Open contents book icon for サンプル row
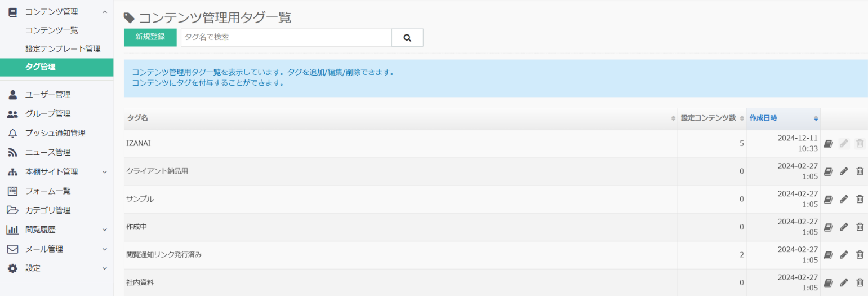Viewport: 868px width, 296px height. coord(827,199)
